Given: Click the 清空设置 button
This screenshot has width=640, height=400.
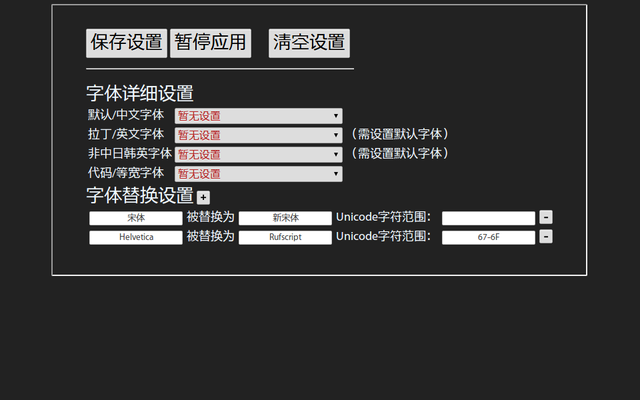Looking at the screenshot, I should [309, 43].
